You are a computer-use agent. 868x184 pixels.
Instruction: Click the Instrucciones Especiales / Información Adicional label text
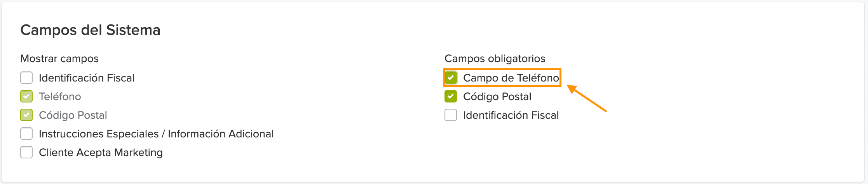click(x=156, y=134)
